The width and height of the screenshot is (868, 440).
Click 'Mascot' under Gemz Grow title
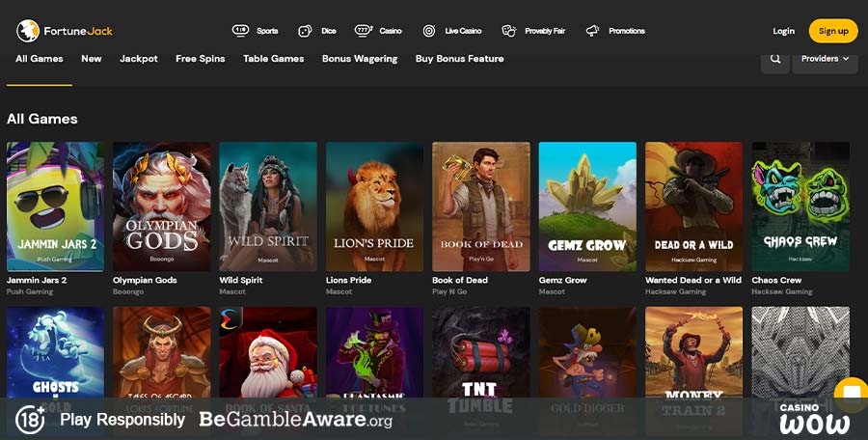[552, 291]
